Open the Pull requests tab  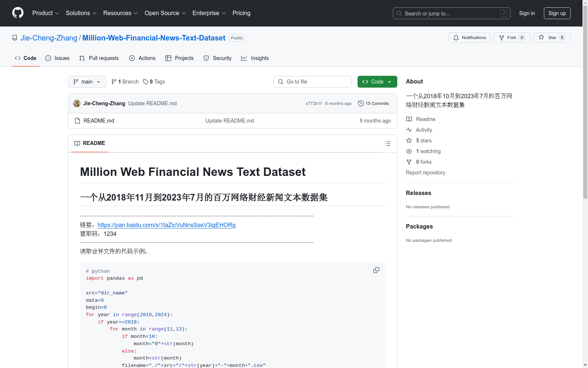[99, 58]
